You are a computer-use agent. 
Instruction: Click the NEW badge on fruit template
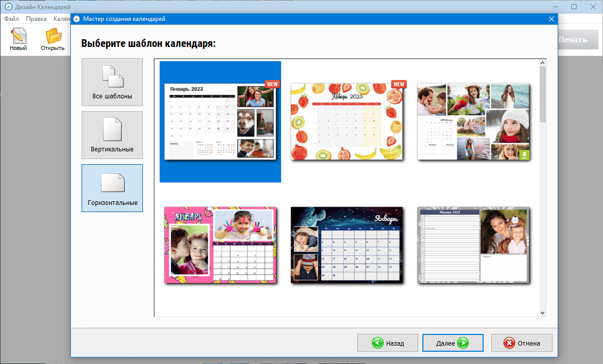coord(399,84)
